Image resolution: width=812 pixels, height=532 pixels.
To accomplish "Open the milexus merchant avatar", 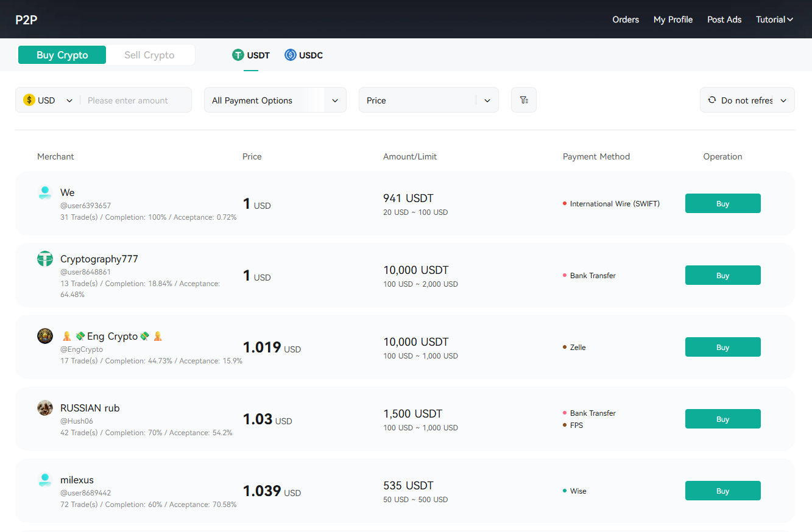I will [45, 480].
